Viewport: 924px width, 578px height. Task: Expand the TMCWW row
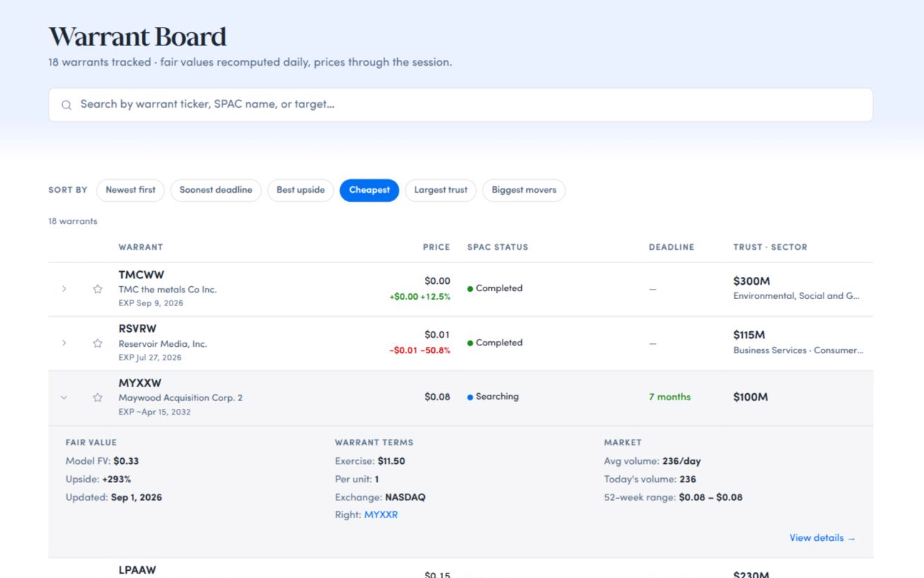64,289
